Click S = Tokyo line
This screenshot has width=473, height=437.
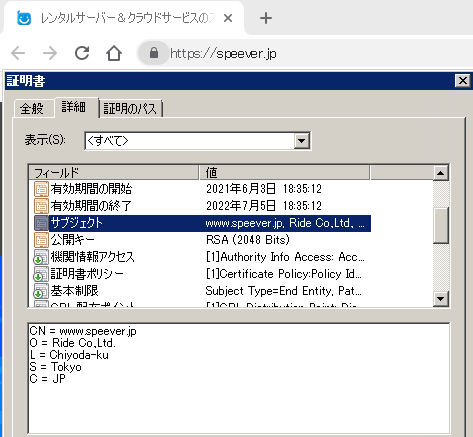55,367
